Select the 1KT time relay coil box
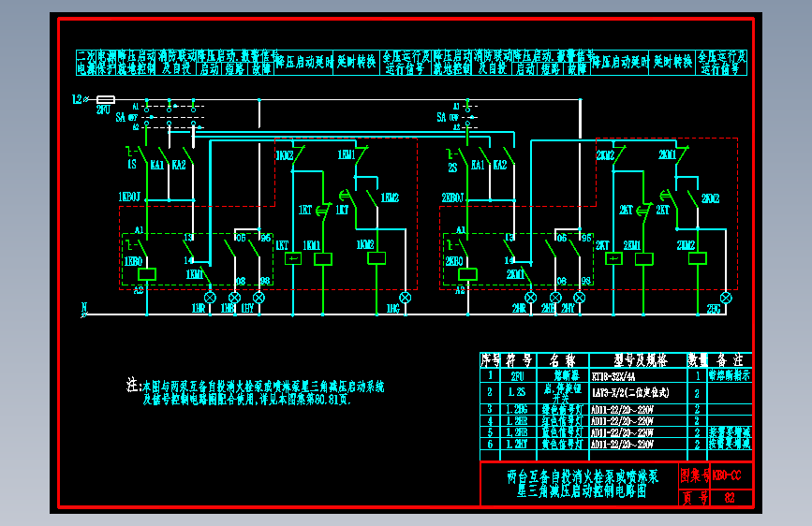The height and width of the screenshot is (526, 812). coord(293,257)
